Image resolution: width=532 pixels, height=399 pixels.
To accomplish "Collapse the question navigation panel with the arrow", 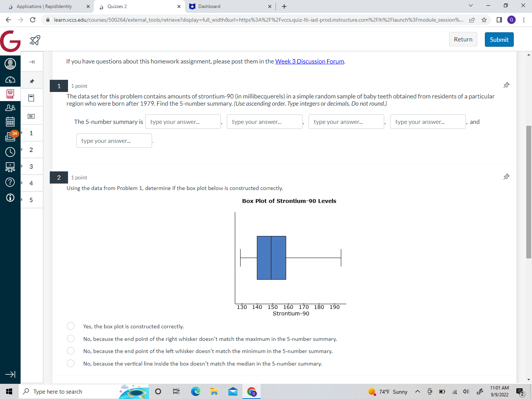I will click(32, 61).
